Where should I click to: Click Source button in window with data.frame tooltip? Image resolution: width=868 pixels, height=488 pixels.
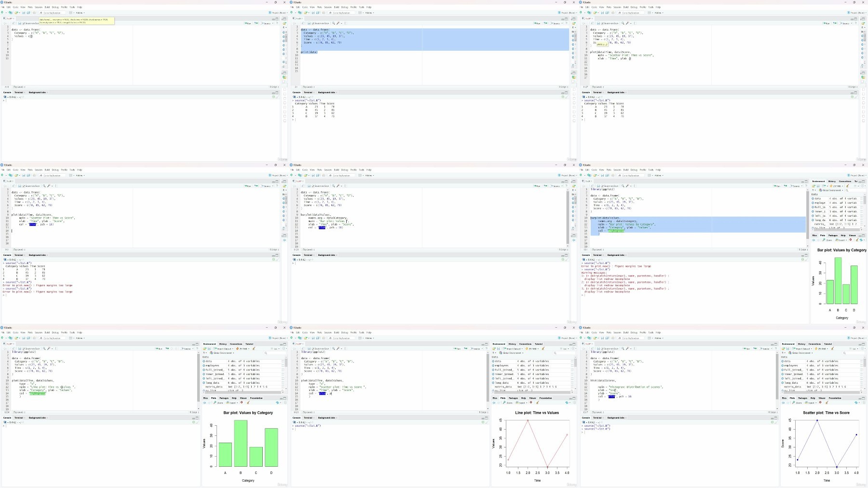[x=267, y=23]
